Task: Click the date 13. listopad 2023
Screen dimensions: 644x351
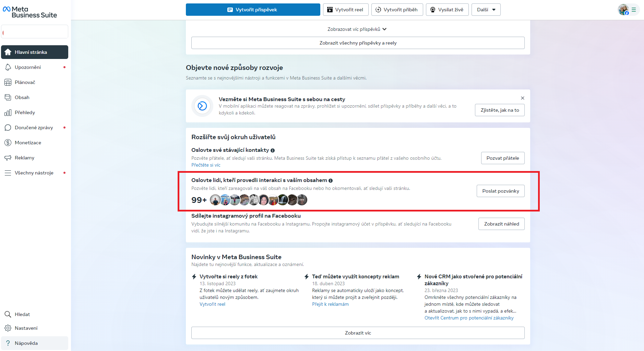Action: [x=217, y=283]
